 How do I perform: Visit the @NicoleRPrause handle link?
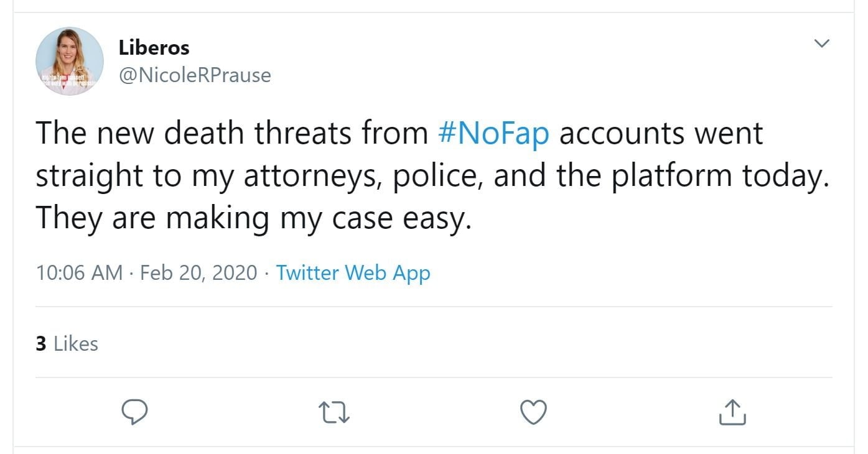coord(194,75)
